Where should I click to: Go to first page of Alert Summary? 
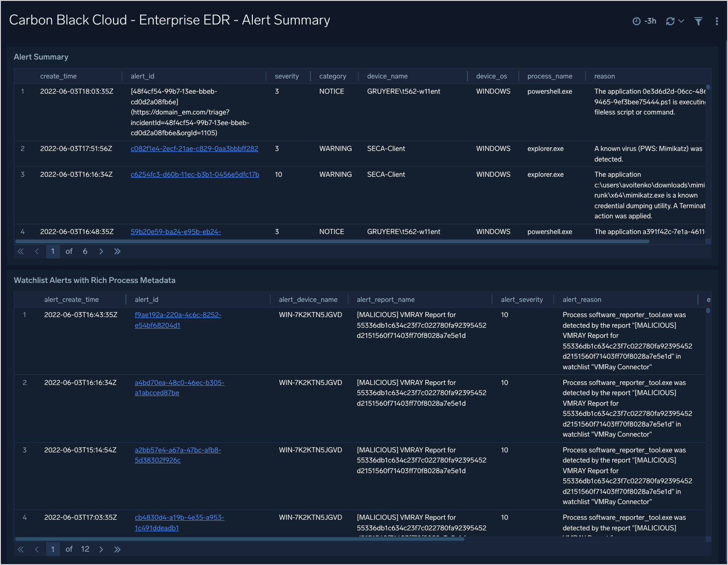[21, 252]
